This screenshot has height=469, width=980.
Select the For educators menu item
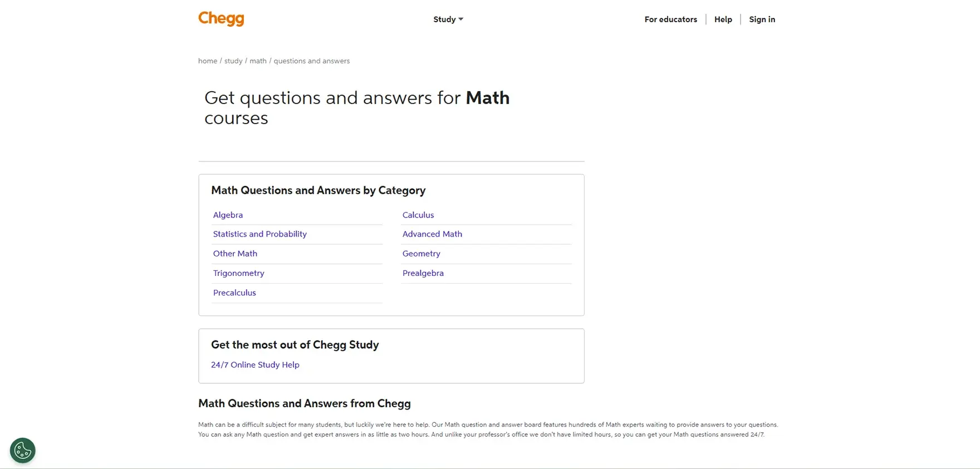click(x=670, y=19)
